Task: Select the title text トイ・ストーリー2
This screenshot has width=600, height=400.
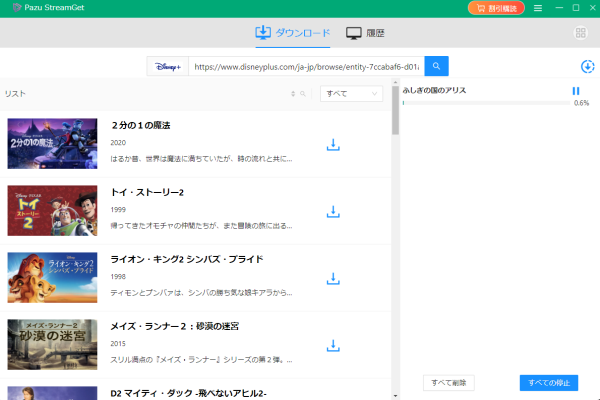Action: click(x=147, y=192)
